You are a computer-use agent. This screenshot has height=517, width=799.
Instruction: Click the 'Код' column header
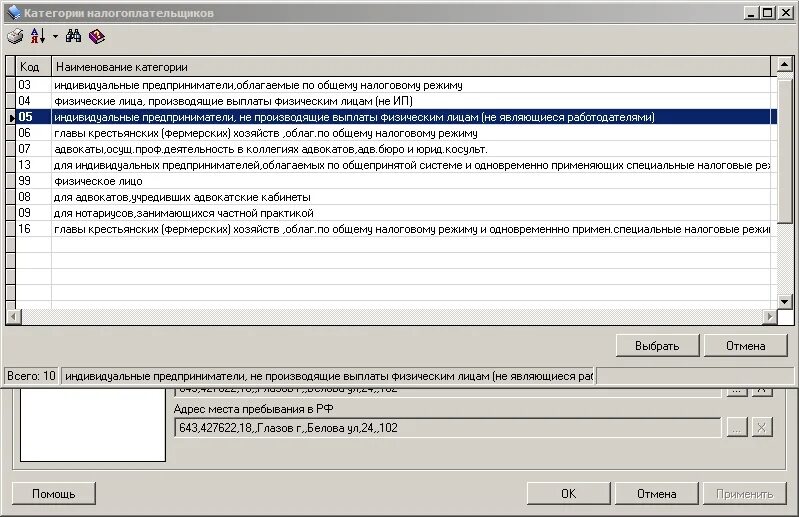point(34,67)
